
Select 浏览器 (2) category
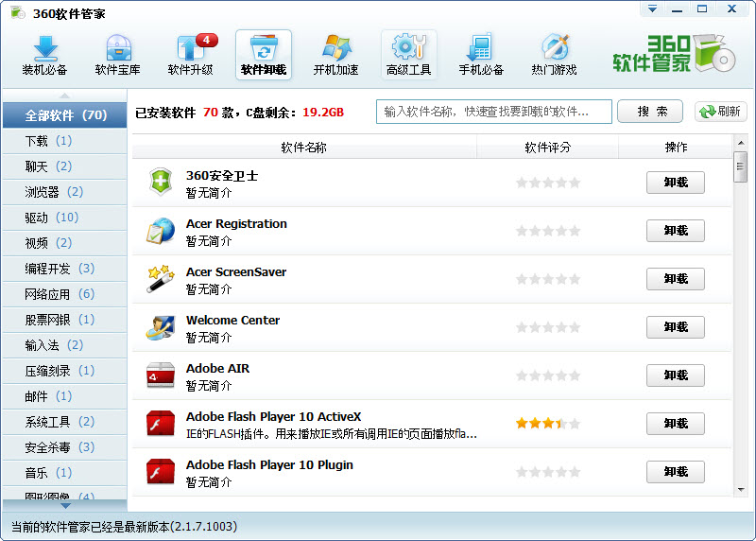(64, 192)
